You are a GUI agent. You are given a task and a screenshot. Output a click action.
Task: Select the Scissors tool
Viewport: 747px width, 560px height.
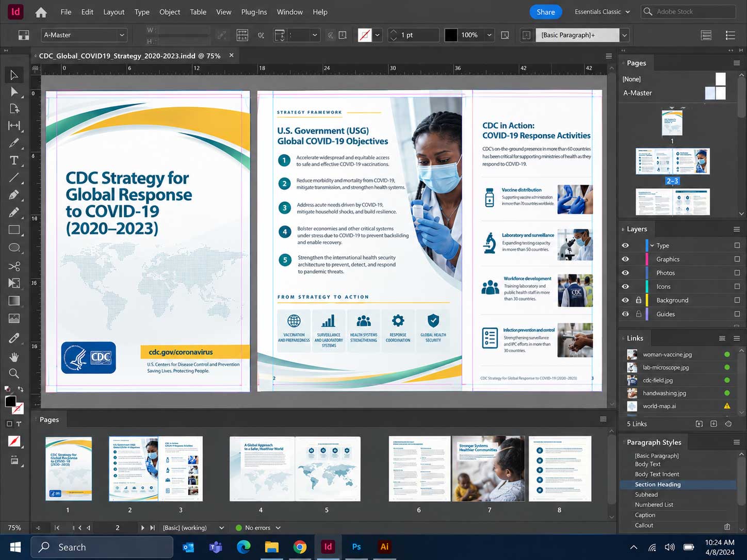click(14, 266)
